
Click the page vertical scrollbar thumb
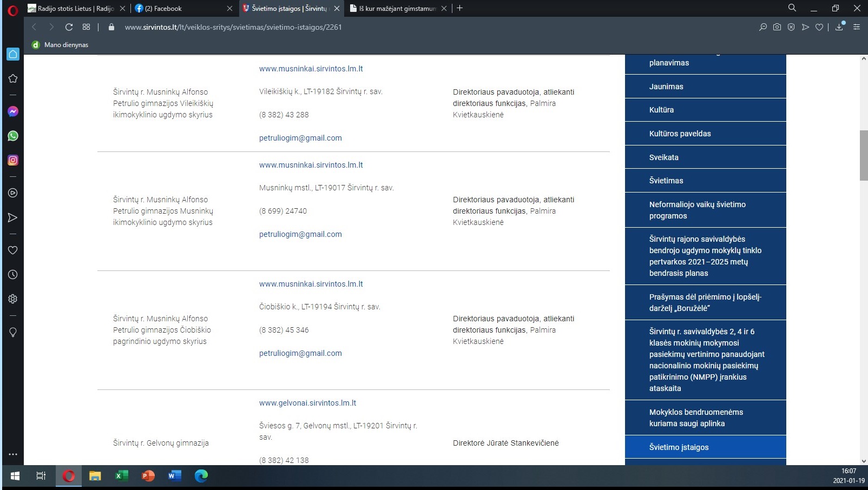point(864,155)
